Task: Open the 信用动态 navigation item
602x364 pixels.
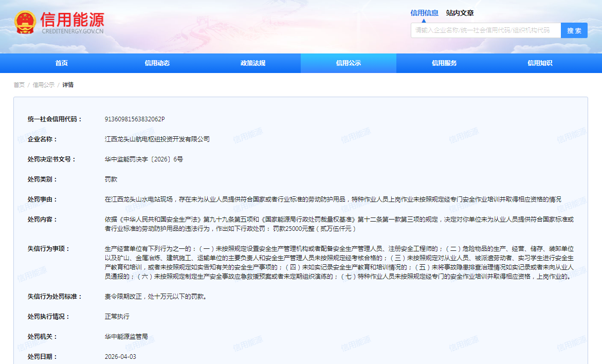Action: [157, 63]
